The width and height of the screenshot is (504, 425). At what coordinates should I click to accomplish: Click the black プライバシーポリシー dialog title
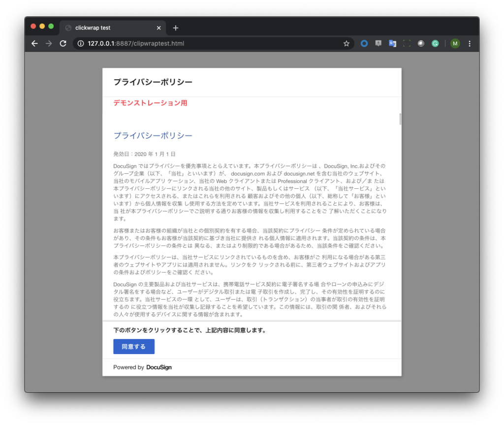point(153,82)
